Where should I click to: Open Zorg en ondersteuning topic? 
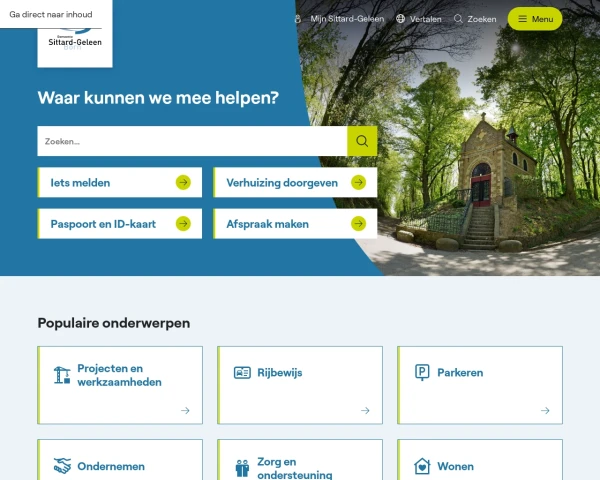(300, 460)
